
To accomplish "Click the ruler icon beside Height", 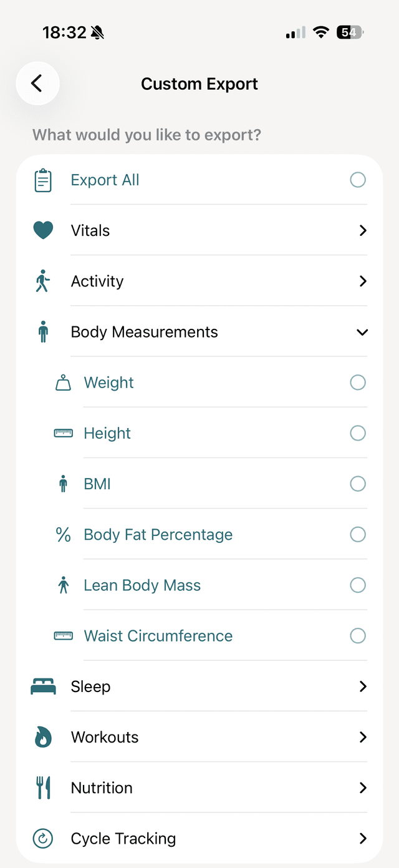I will coord(63,433).
